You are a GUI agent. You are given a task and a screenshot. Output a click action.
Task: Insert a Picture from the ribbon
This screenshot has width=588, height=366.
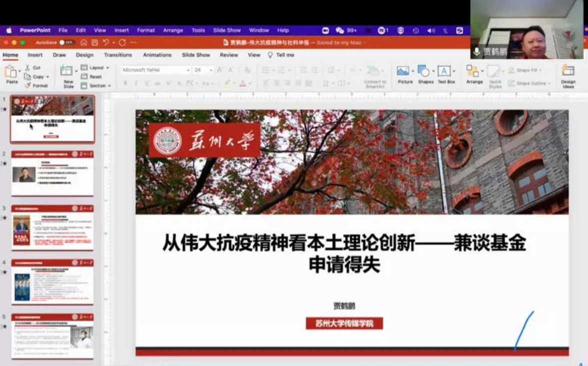tap(404, 71)
